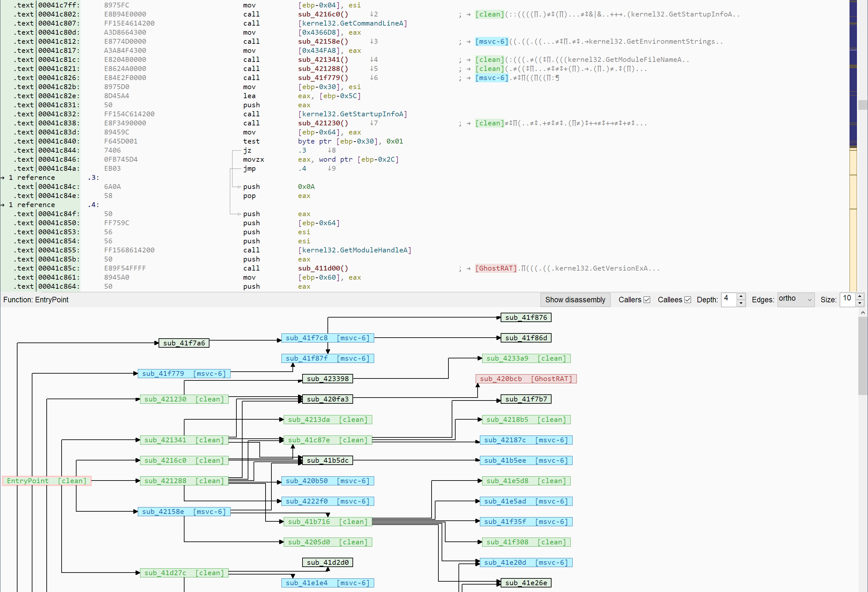Open the Edges ortho dropdown
This screenshot has width=868, height=592.
pyautogui.click(x=796, y=299)
